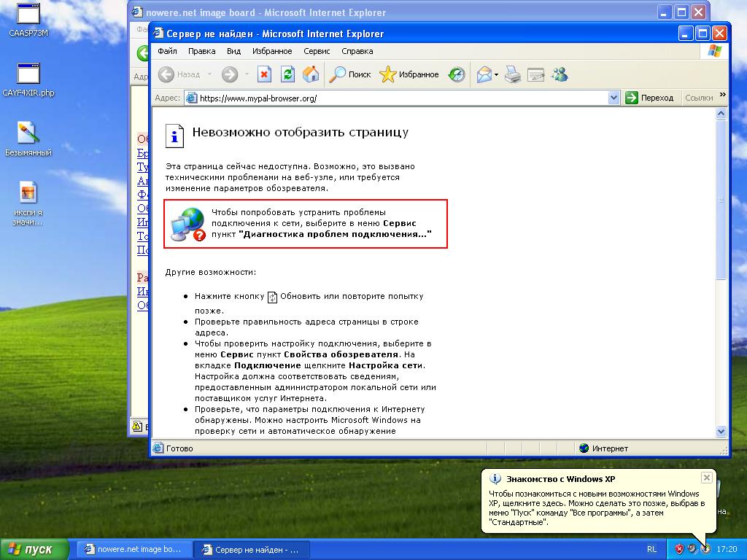The image size is (747, 560).
Task: Open the address bar dropdown list
Action: point(614,98)
